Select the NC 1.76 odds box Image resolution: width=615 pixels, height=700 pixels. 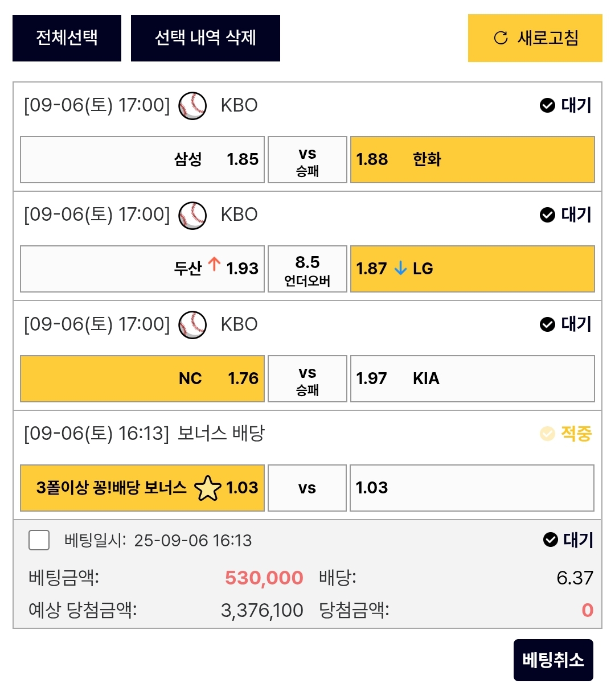pos(142,378)
